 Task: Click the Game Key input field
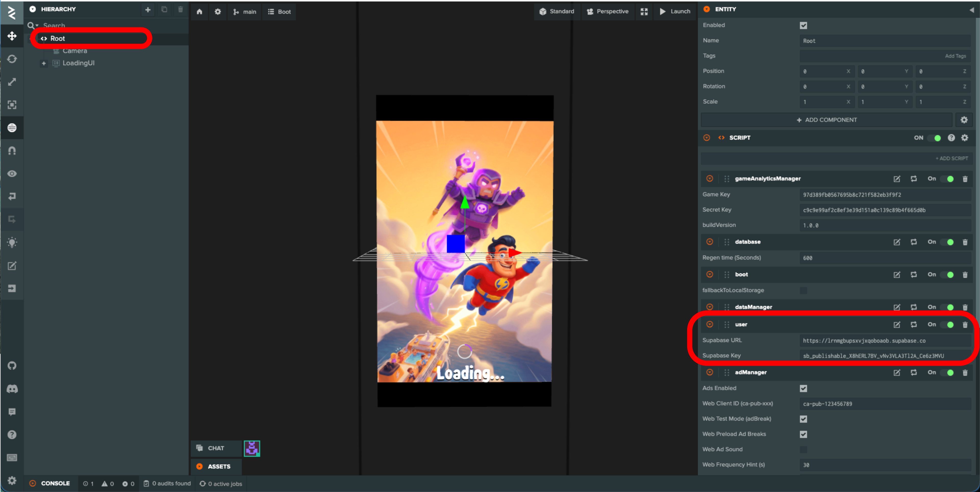point(885,195)
